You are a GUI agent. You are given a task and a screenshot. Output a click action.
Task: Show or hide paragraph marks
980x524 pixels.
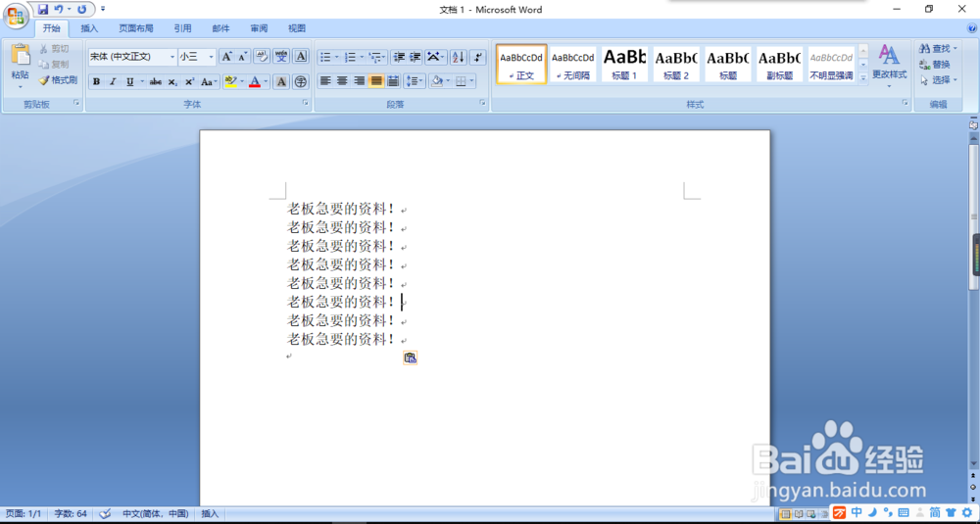(477, 57)
